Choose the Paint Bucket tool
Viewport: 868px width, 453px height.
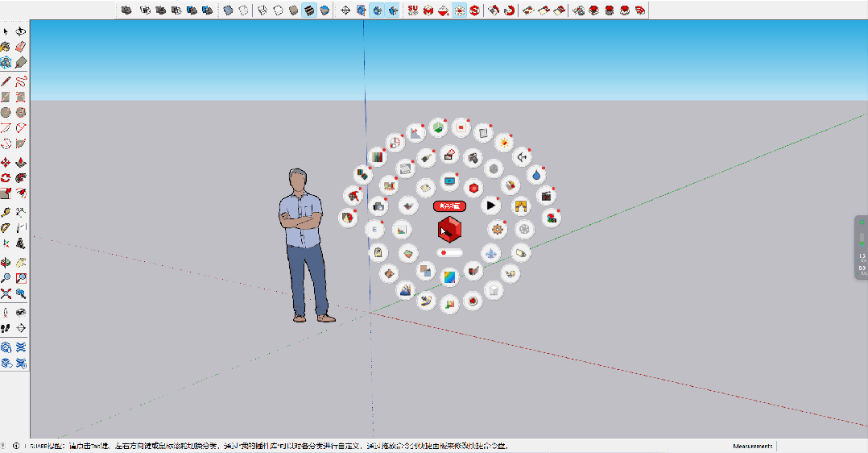(6, 47)
